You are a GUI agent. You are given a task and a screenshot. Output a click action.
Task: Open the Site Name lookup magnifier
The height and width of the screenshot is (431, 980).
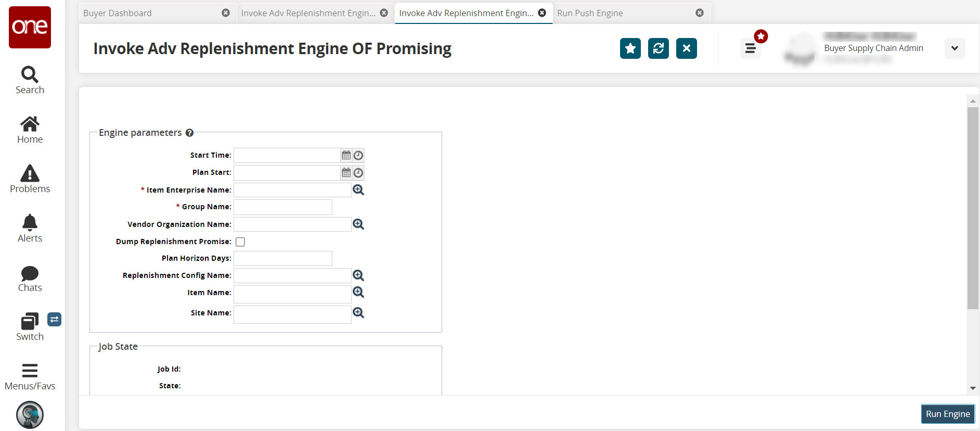point(358,313)
